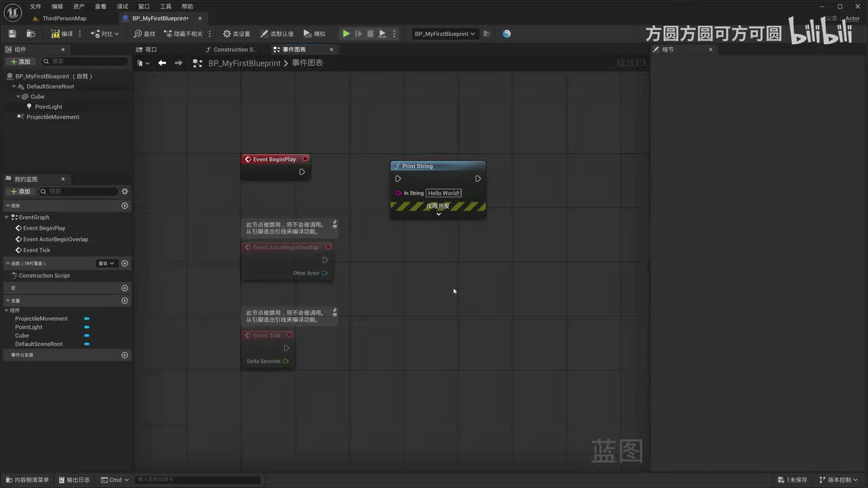Click the Stop playback button
This screenshot has width=868, height=488.
370,33
